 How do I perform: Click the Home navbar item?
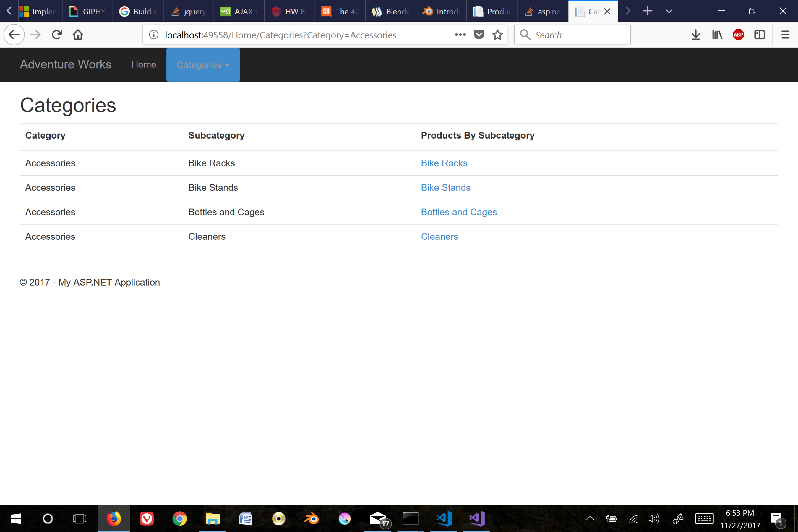(x=144, y=64)
